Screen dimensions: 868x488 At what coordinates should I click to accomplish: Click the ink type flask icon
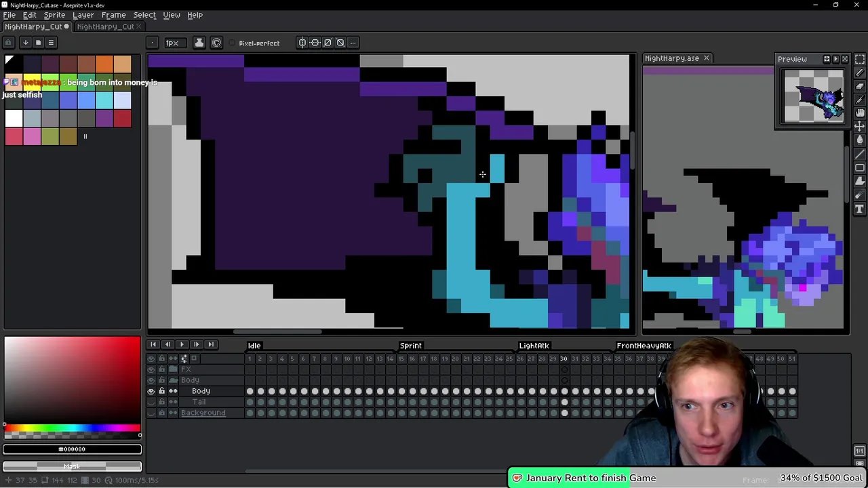[199, 43]
